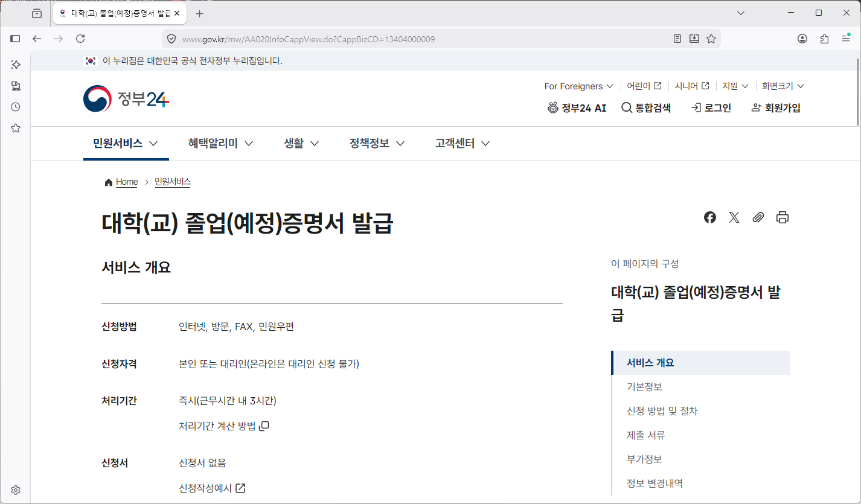Open bookmarks from the sidebar star icon
The width and height of the screenshot is (861, 504).
coord(16,128)
